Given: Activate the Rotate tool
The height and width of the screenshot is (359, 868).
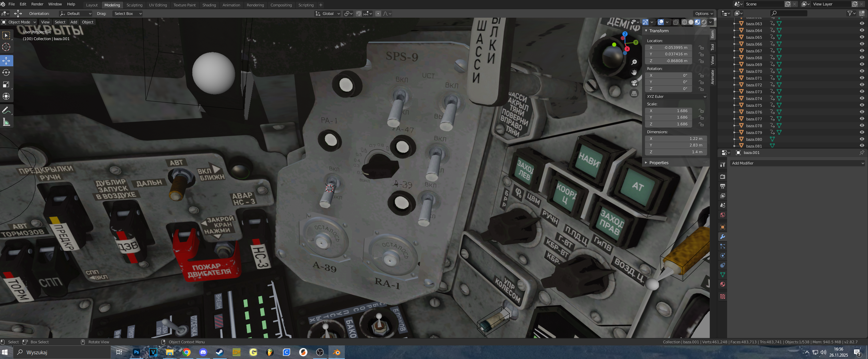Looking at the screenshot, I should pyautogui.click(x=6, y=72).
